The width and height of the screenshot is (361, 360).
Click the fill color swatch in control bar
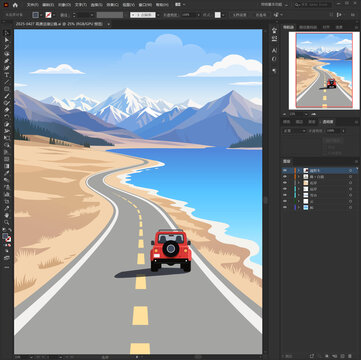click(x=36, y=15)
